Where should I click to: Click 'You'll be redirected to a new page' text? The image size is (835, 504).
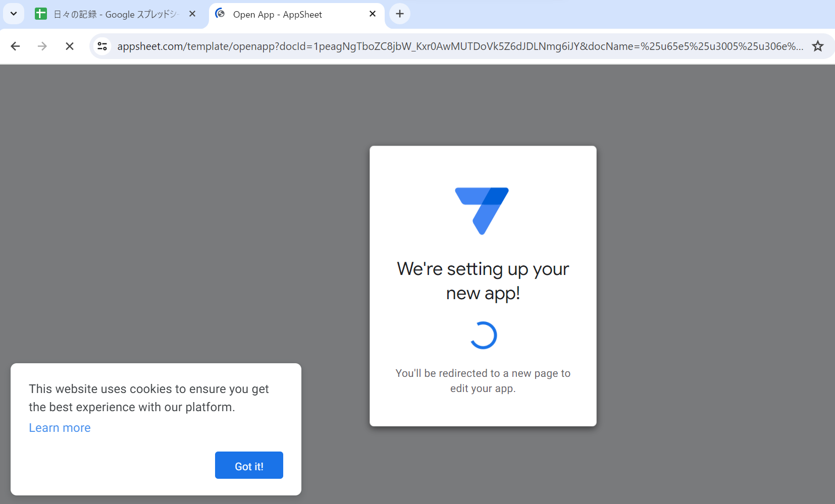pyautogui.click(x=483, y=381)
